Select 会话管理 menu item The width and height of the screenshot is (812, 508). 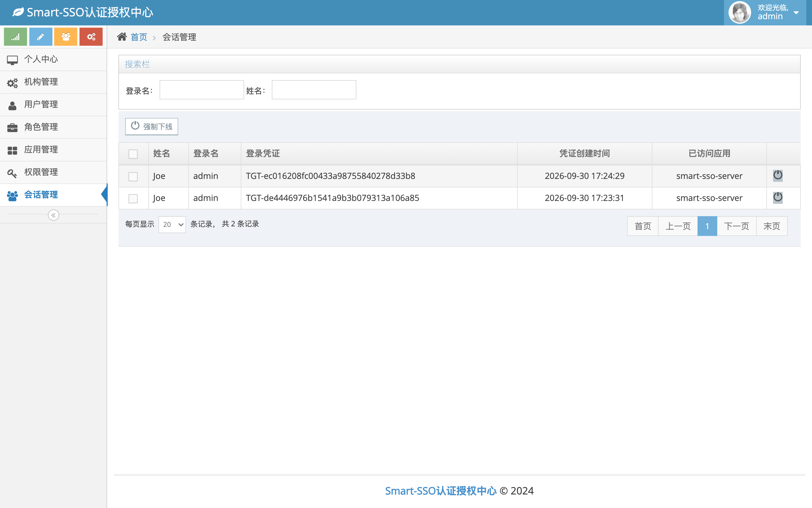(x=53, y=195)
